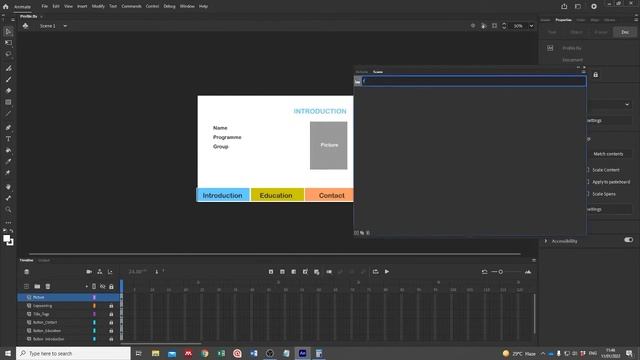Click the reset timeline zoom icon

pos(484,272)
